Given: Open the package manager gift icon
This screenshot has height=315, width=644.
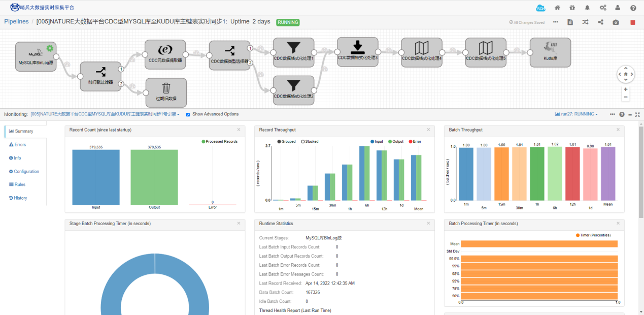Looking at the screenshot, I should tap(572, 8).
